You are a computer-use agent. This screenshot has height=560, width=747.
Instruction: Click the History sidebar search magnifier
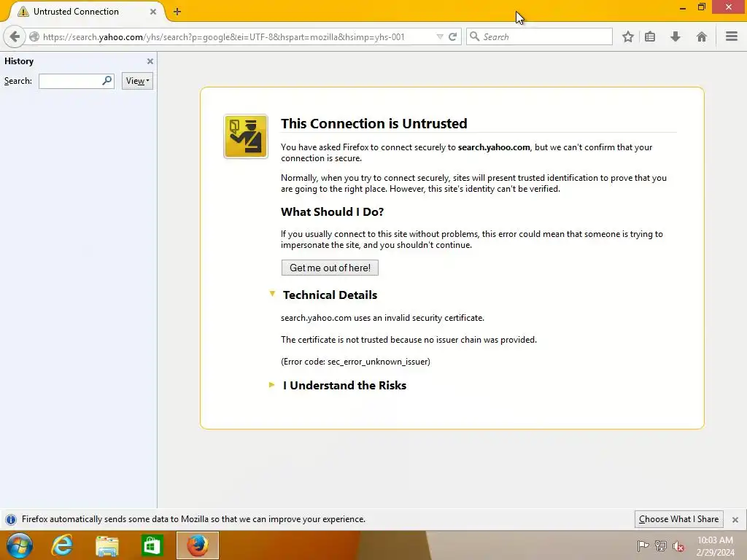coord(107,80)
